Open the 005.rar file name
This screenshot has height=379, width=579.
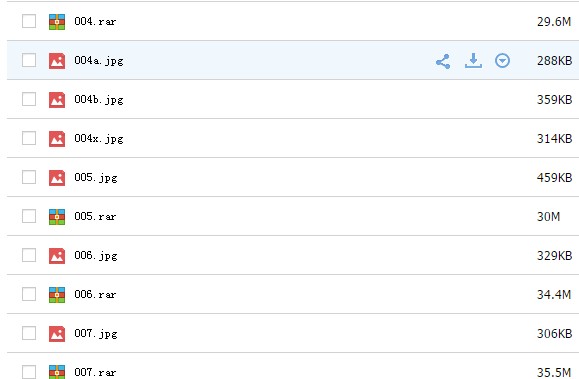[95, 216]
